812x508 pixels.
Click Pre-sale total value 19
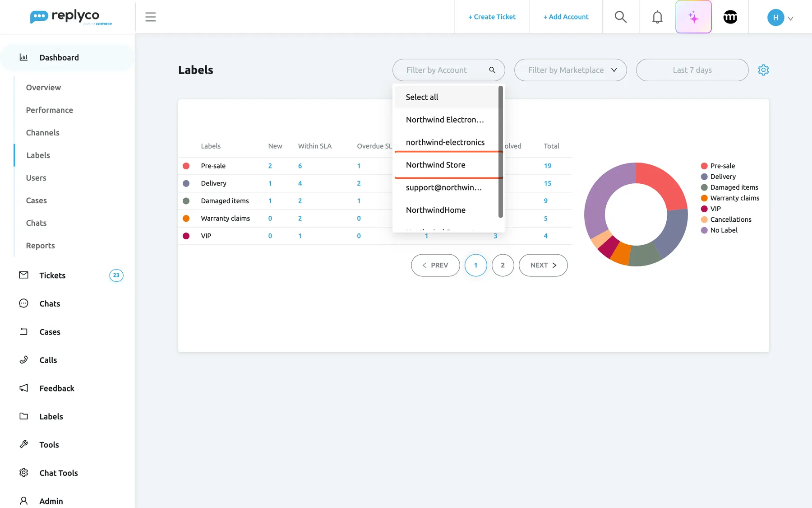pos(547,166)
